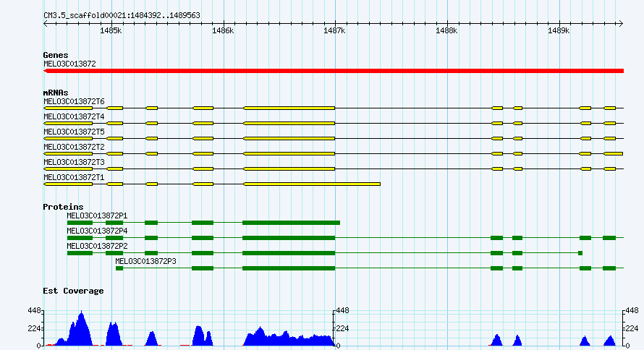Open the MELO3C013872P2 protein label

[x=98, y=246]
